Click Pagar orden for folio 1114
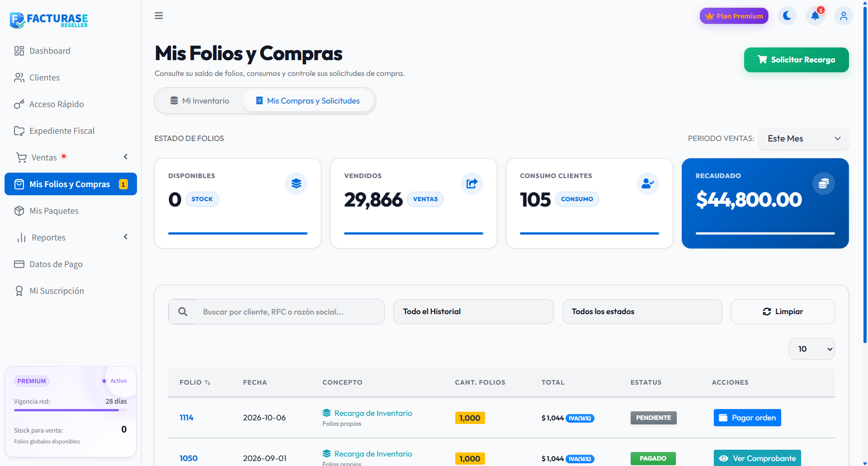This screenshot has height=466, width=868. 747,418
